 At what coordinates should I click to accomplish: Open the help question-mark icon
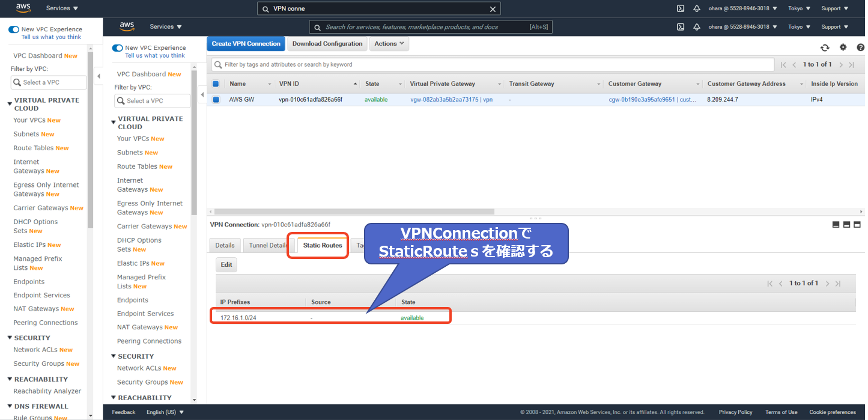click(860, 47)
